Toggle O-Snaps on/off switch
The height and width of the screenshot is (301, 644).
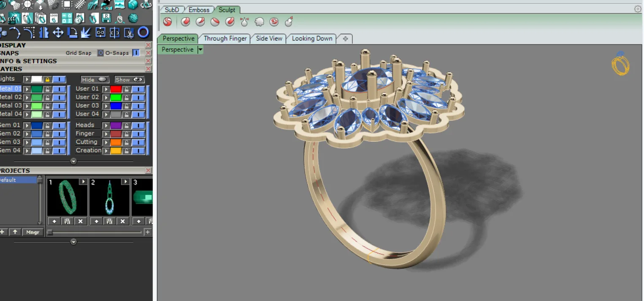[x=136, y=53]
